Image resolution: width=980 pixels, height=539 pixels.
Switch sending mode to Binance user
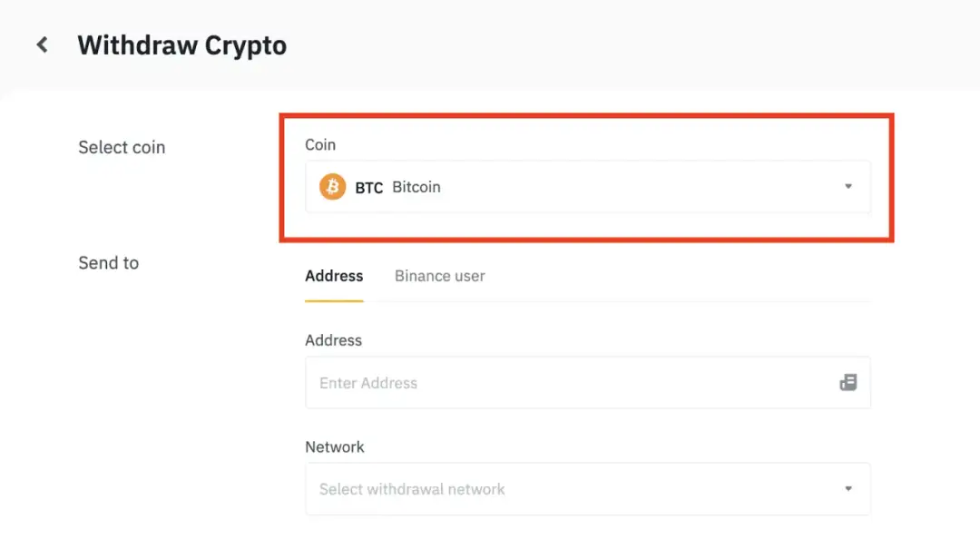pos(439,276)
